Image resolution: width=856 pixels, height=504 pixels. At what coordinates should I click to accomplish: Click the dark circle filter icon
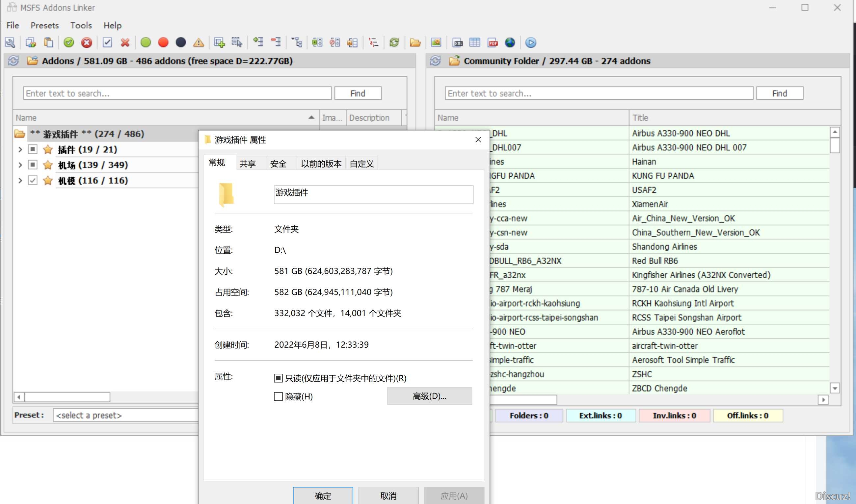(181, 42)
